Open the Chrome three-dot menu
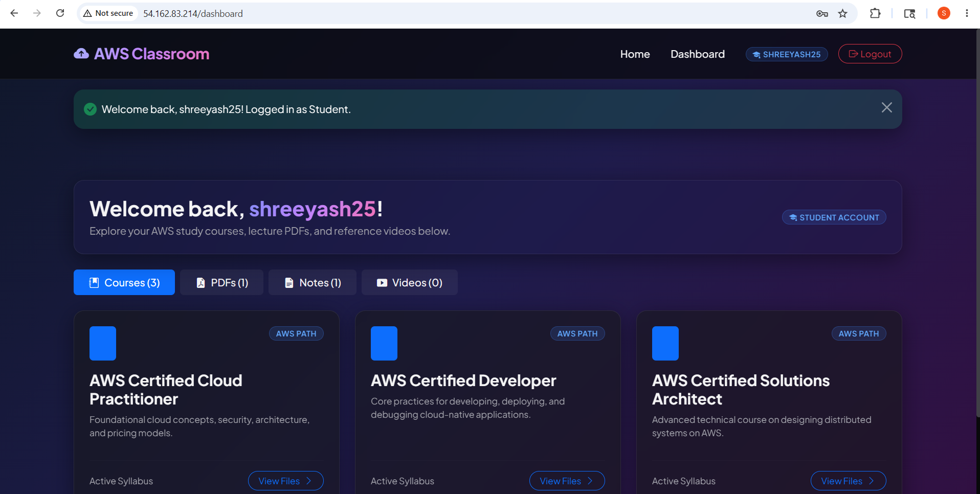 (x=967, y=13)
